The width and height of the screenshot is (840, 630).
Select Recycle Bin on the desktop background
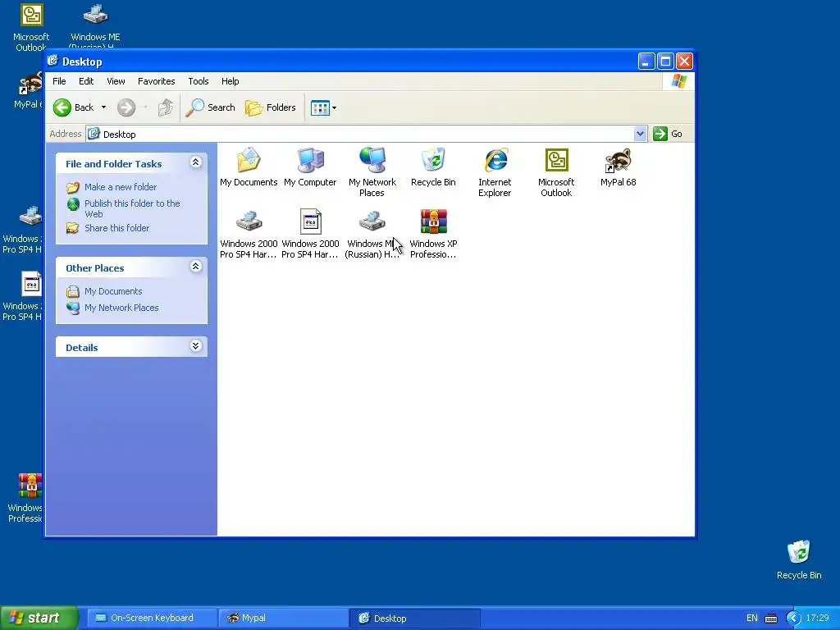click(x=799, y=559)
